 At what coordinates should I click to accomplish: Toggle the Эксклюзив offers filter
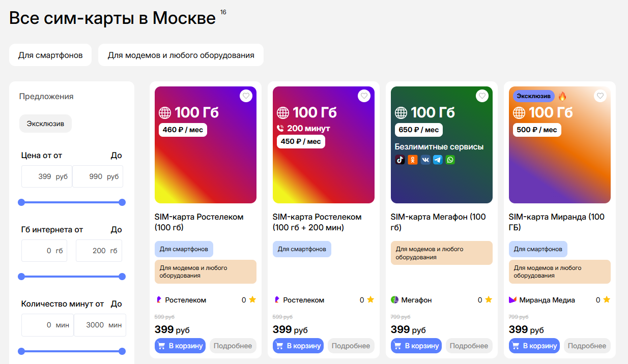point(45,124)
